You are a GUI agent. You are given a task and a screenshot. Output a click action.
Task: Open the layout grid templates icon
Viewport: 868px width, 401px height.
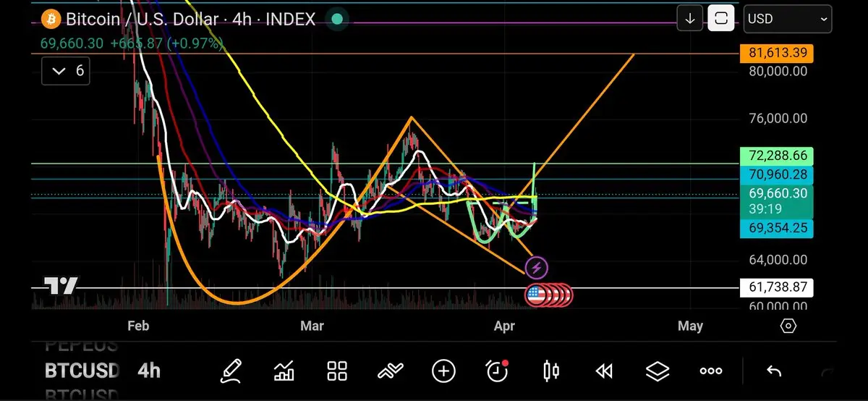(337, 371)
